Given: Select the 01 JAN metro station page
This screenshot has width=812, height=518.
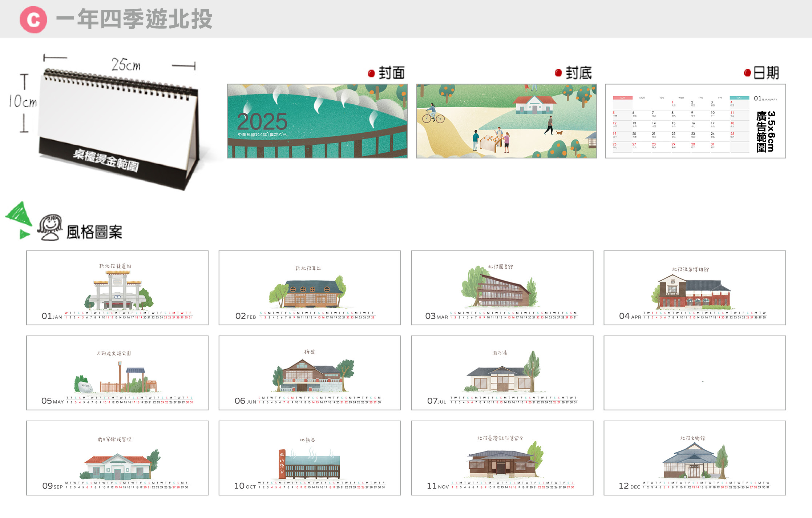Looking at the screenshot, I should coord(117,288).
